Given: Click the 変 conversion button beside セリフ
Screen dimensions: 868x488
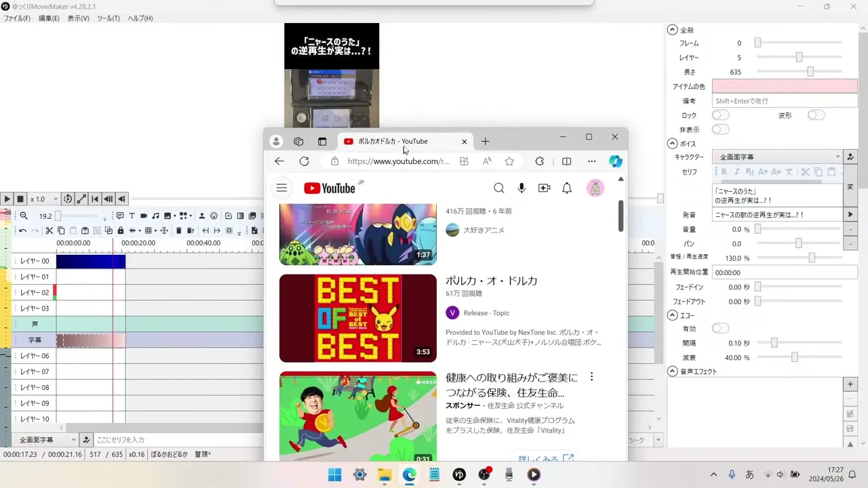Looking at the screenshot, I should click(850, 186).
